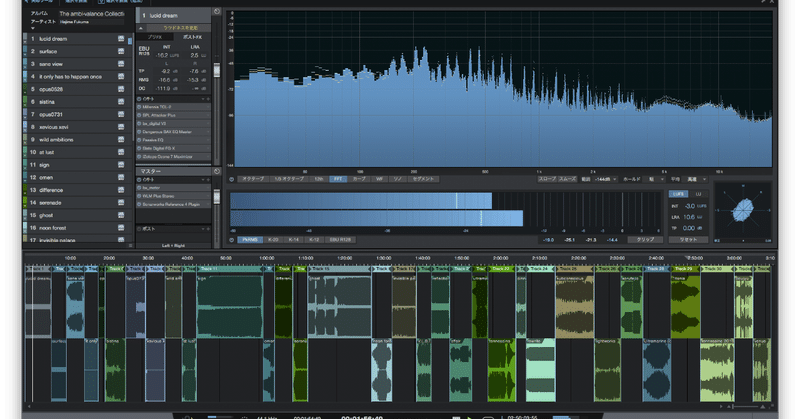Toggle the bx_meter master insert power
Viewport: 800px width, 419px height.
tap(139, 188)
